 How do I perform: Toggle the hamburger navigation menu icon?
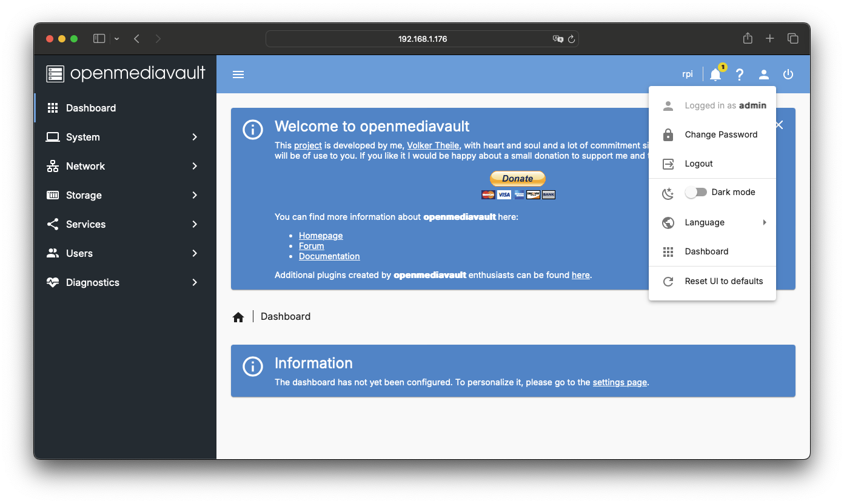(x=238, y=75)
